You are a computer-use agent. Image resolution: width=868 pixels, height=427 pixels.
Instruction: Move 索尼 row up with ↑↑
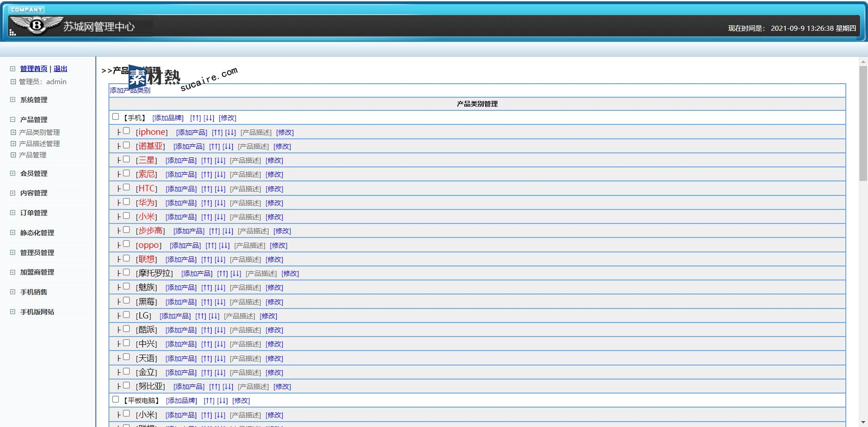(x=207, y=175)
